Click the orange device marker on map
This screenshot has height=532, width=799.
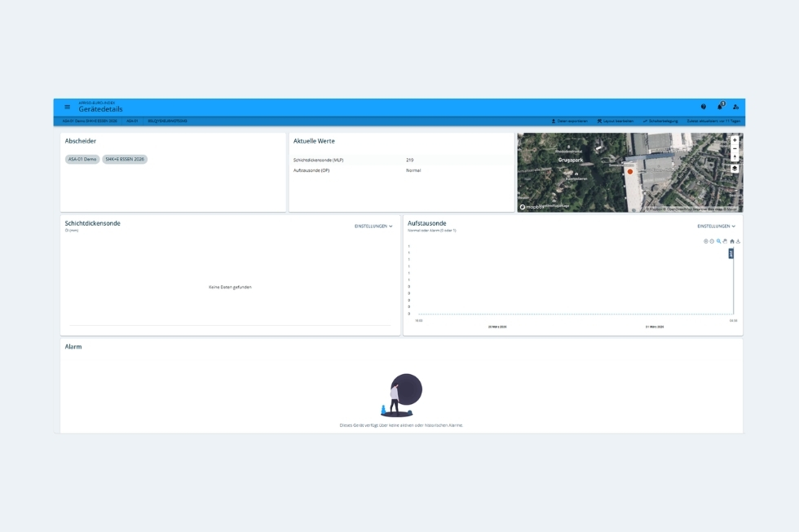[630, 172]
